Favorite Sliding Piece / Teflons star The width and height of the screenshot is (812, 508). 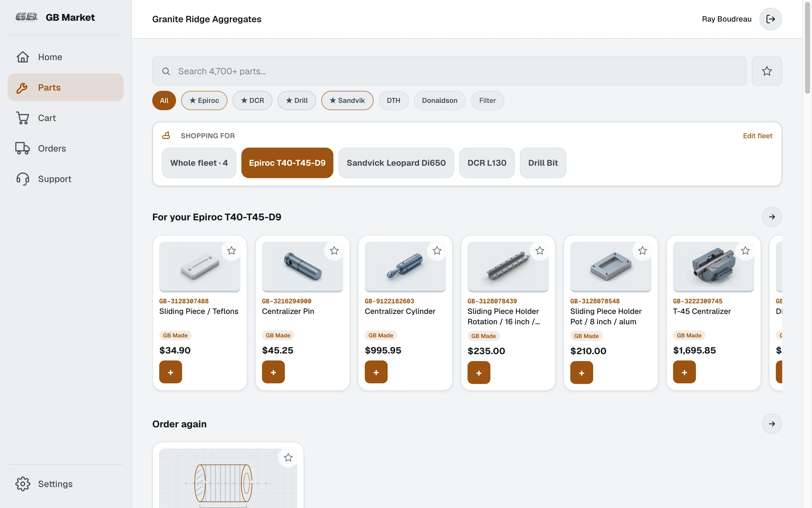click(x=232, y=251)
